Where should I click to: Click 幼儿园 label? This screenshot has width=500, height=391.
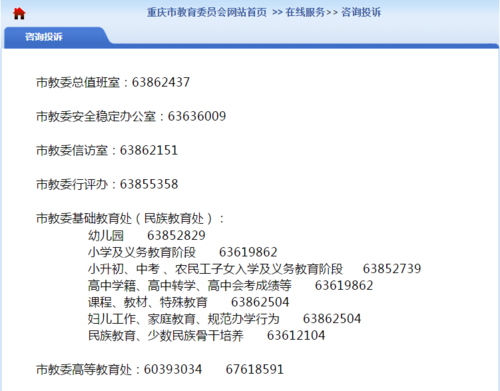coord(106,236)
